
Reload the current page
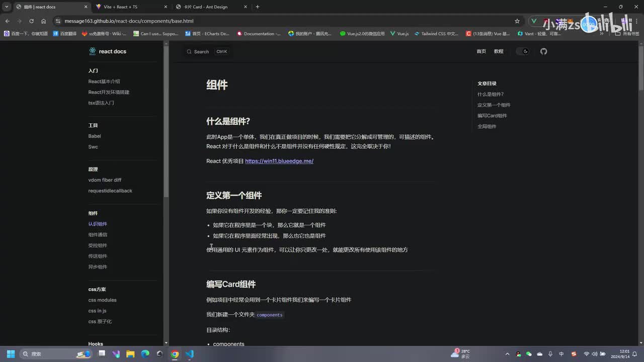coord(31,21)
